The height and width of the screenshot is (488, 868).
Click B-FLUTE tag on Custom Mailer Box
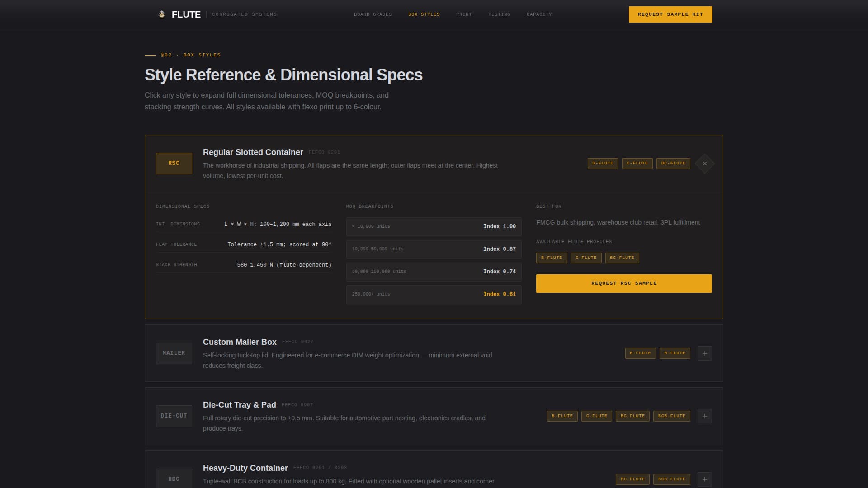pos(675,353)
